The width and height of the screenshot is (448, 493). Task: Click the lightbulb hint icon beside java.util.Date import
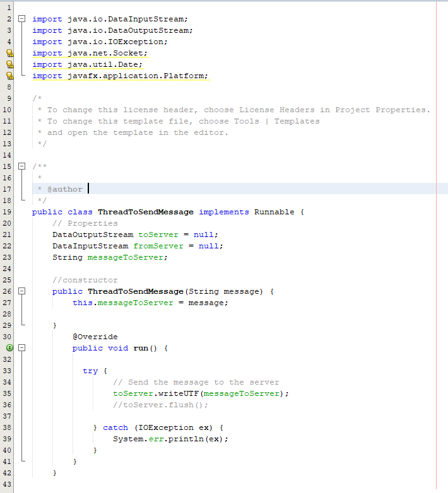9,64
